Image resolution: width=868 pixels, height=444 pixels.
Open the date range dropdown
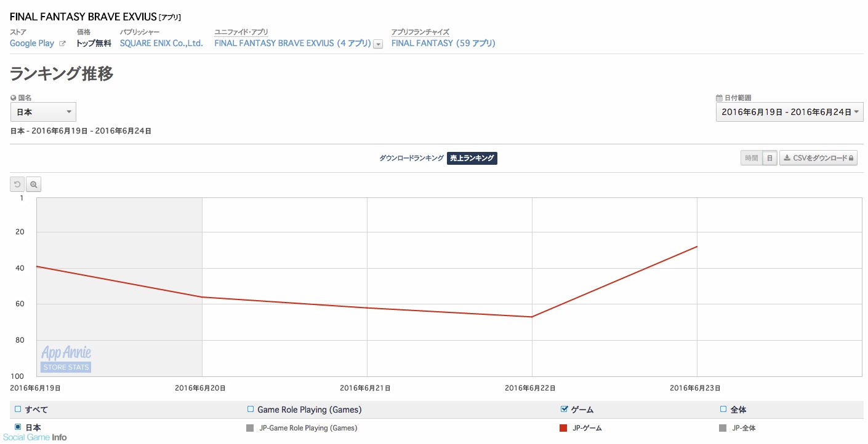pos(789,113)
